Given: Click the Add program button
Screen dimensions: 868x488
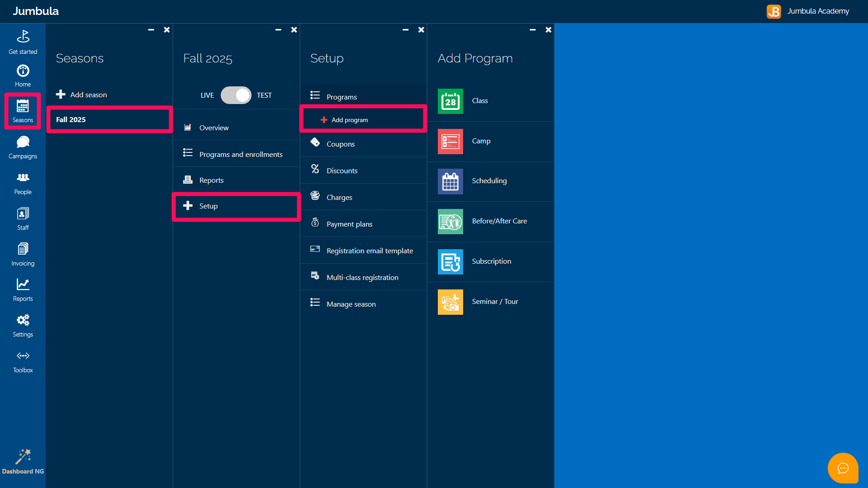Looking at the screenshot, I should 349,120.
